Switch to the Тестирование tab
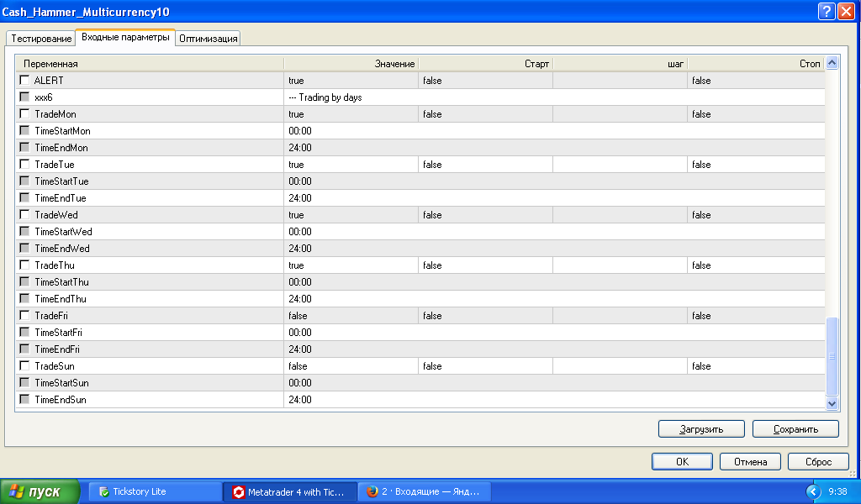The width and height of the screenshot is (861, 504). tap(41, 39)
